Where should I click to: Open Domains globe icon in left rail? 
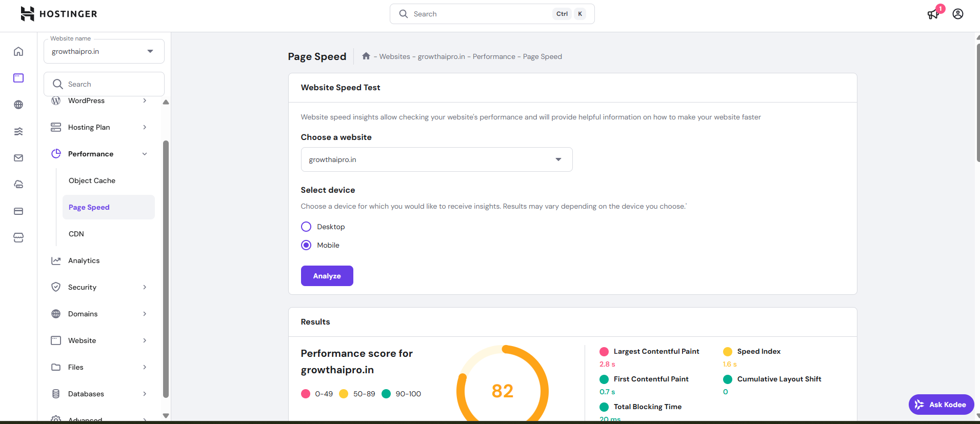click(18, 105)
